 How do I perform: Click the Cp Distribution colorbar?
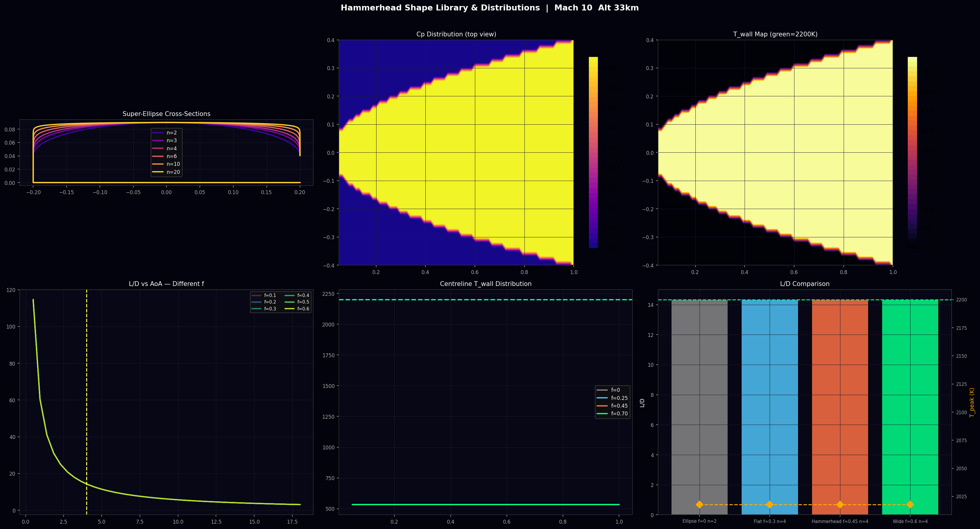click(593, 152)
